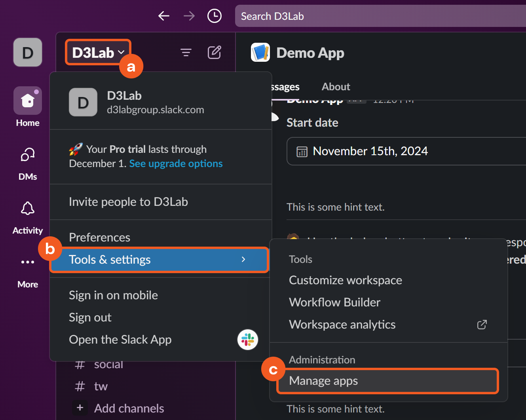The width and height of the screenshot is (526, 420).
Task: Go to Home in sidebar
Action: click(x=28, y=101)
